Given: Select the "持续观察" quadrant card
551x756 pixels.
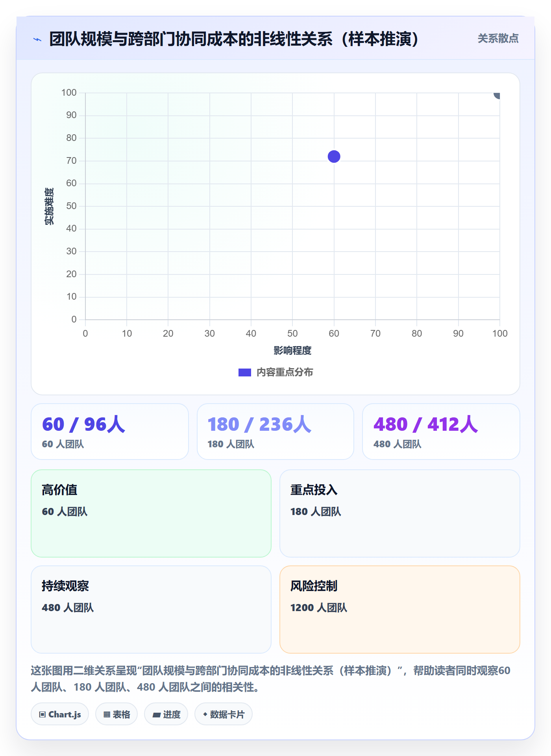Looking at the screenshot, I should (151, 610).
